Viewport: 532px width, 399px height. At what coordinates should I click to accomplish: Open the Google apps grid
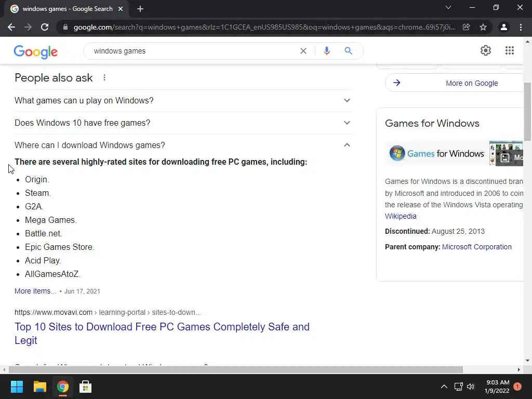coord(510,50)
